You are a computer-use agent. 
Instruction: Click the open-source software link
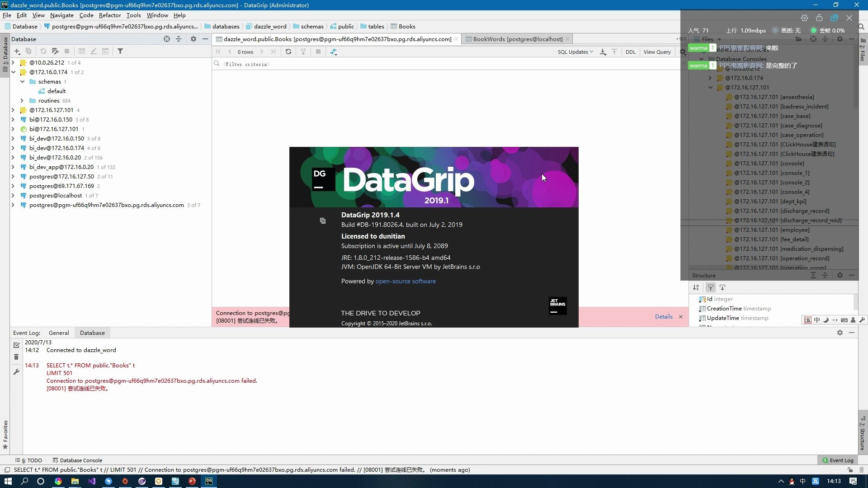(406, 281)
